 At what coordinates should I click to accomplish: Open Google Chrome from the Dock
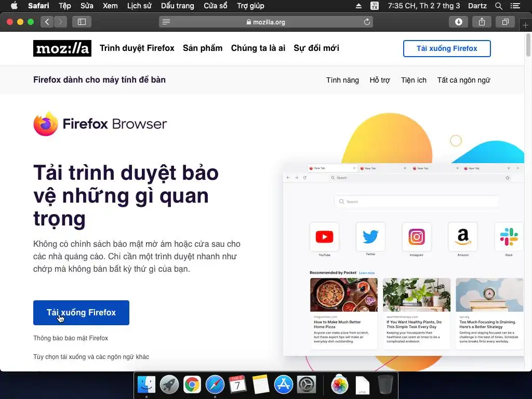[192, 385]
